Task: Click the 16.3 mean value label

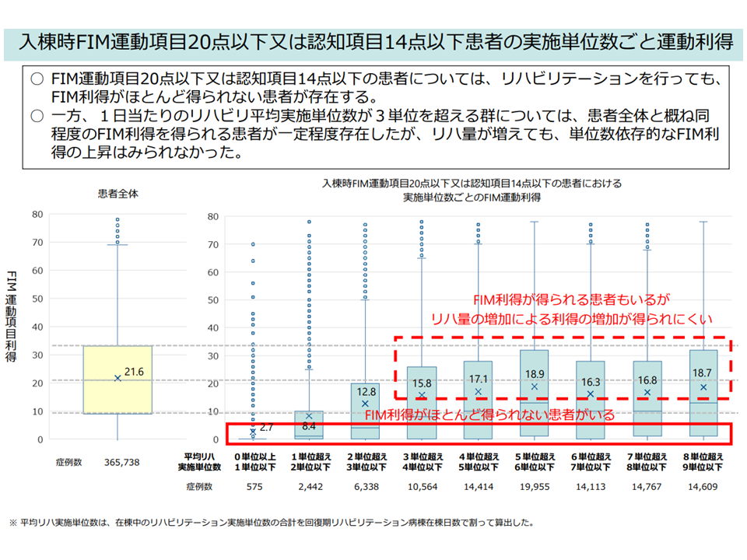Action: click(591, 382)
